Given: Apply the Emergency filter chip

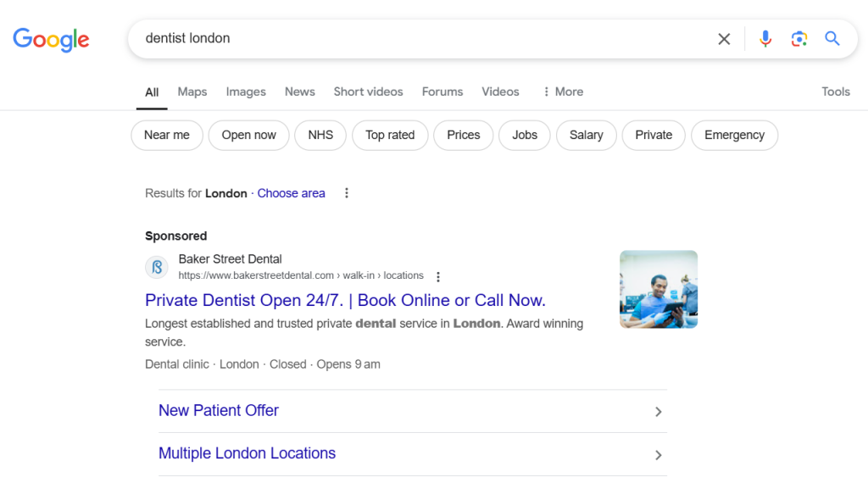Looking at the screenshot, I should click(734, 135).
